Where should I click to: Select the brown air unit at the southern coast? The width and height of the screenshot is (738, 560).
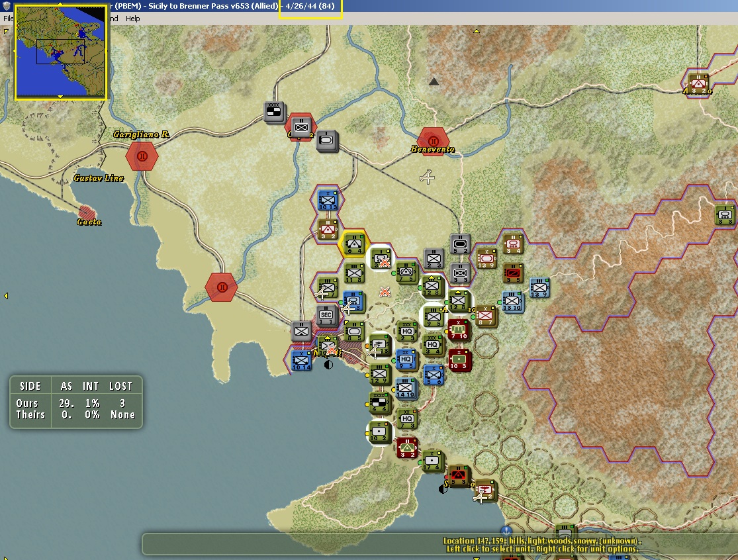point(484,490)
